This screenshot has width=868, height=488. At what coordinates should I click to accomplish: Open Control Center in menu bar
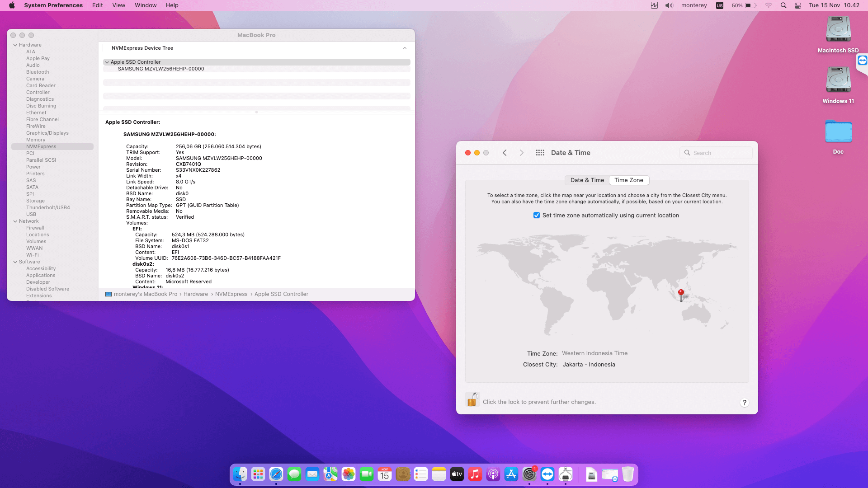[798, 5]
